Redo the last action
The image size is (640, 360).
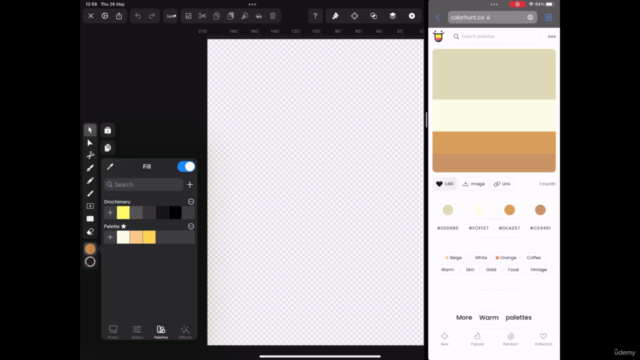[x=152, y=16]
